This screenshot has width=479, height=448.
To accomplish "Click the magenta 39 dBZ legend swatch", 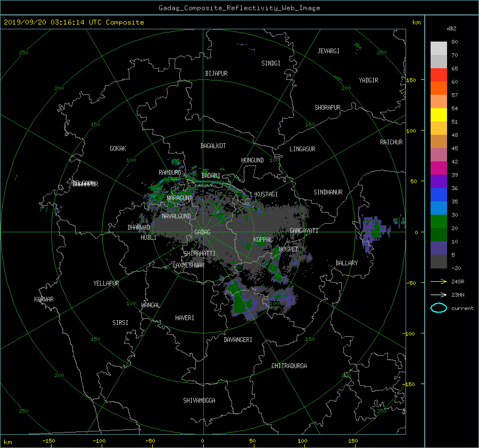I will click(439, 168).
